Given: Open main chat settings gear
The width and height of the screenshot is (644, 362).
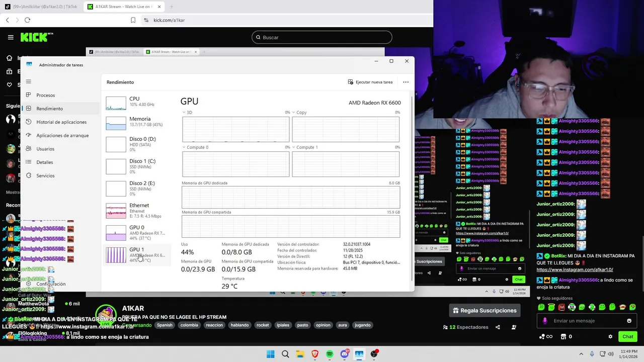Looking at the screenshot, I should 610,336.
